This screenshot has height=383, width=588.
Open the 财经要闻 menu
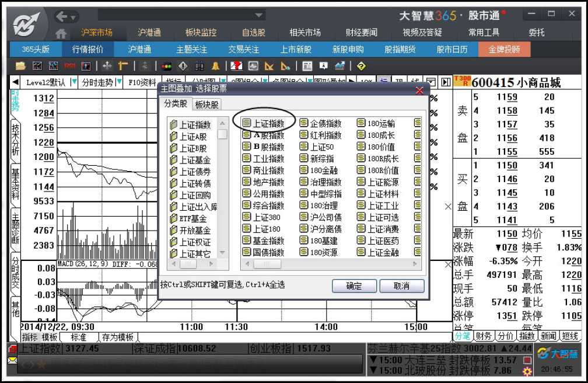coord(361,33)
